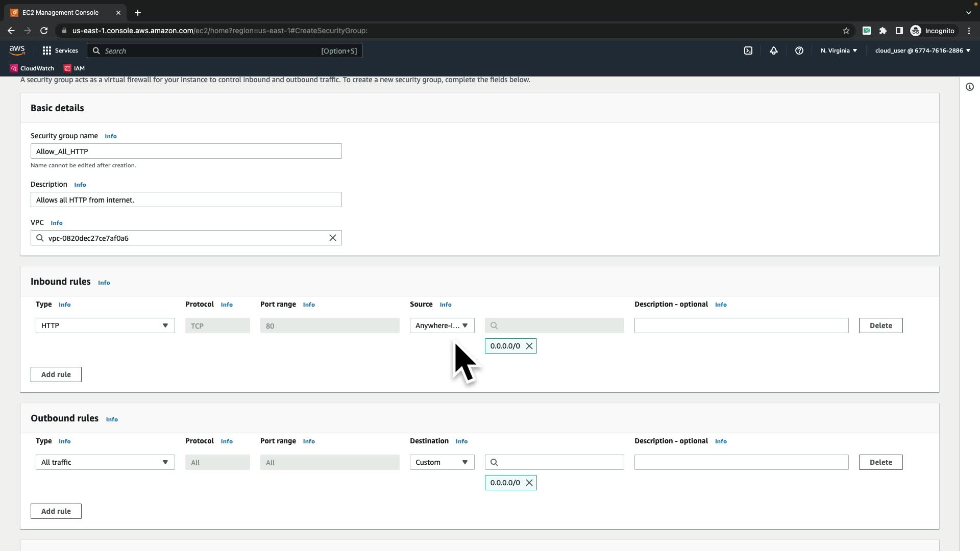Open Info link beside Security group name
Image resolution: width=980 pixels, height=551 pixels.
click(x=111, y=136)
